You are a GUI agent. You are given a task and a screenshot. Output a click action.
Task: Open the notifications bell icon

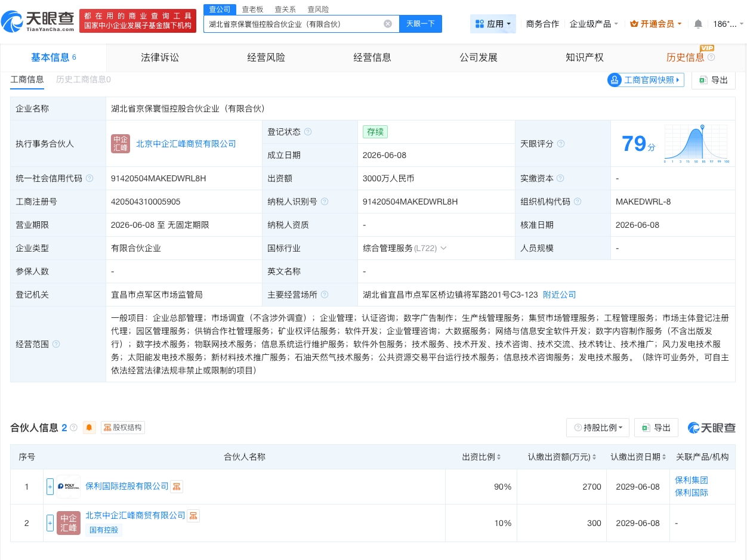[x=698, y=24]
